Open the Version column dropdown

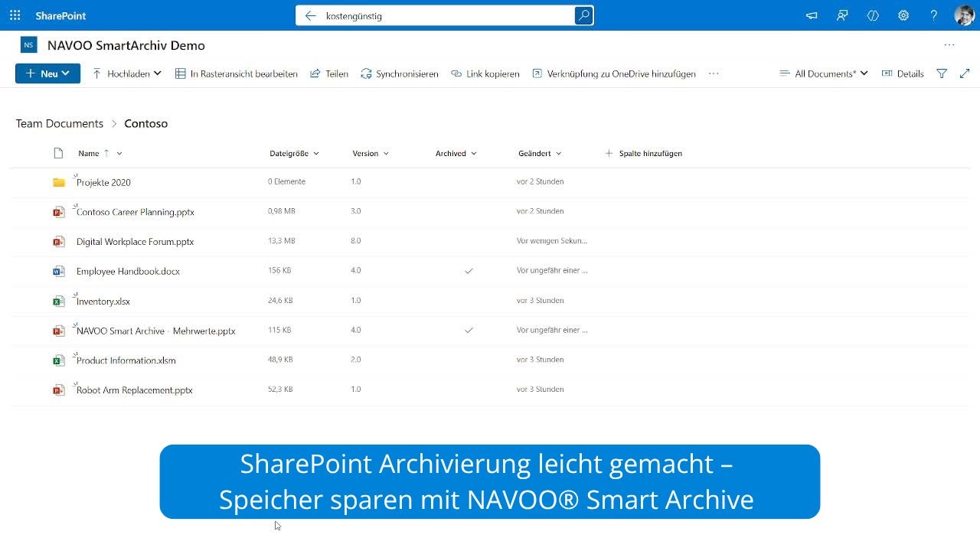point(371,153)
